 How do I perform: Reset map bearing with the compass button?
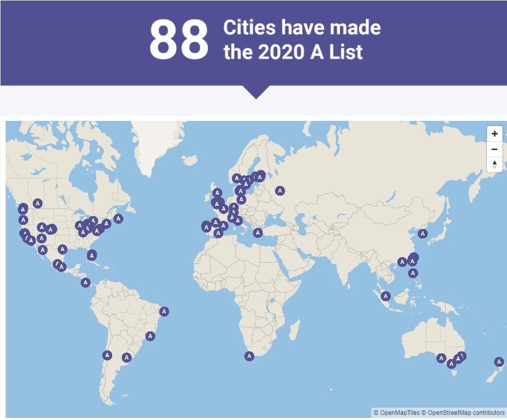pyautogui.click(x=494, y=164)
